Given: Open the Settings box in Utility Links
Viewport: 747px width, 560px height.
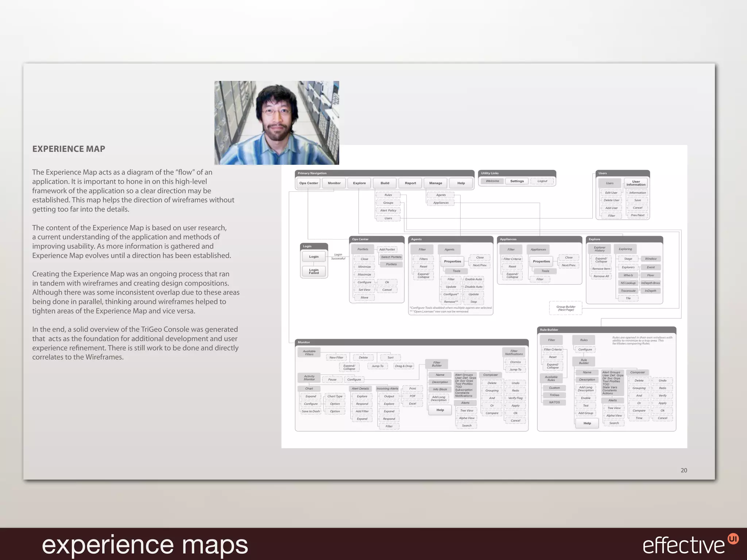Looking at the screenshot, I should [517, 181].
